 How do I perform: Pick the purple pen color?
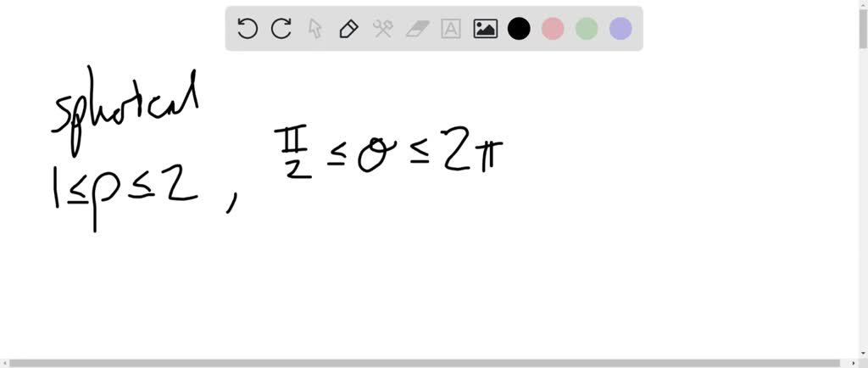tap(620, 29)
